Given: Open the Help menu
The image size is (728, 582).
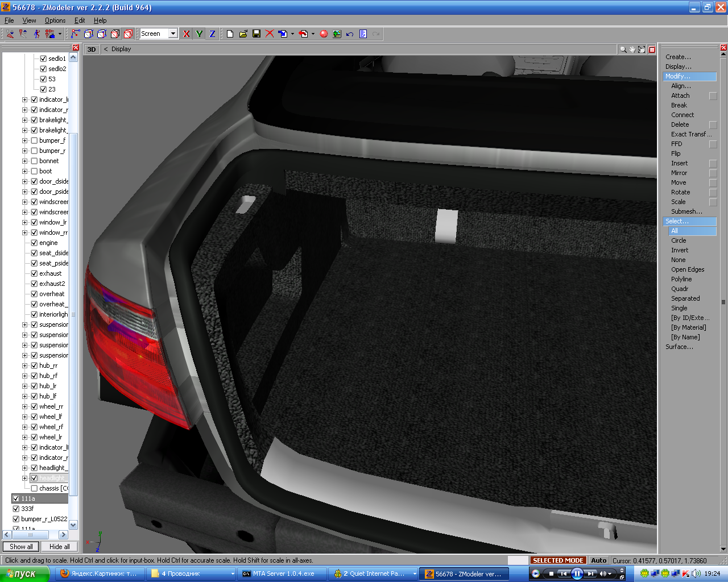Looking at the screenshot, I should [100, 20].
